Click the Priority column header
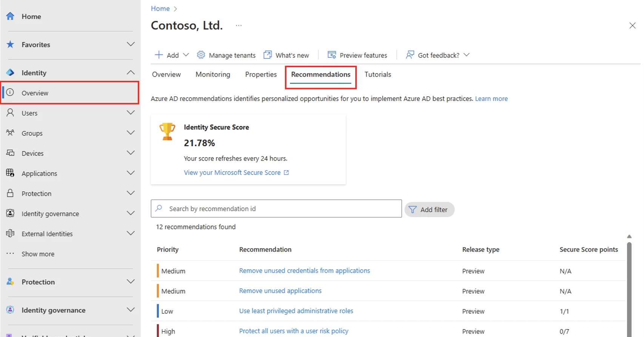This screenshot has height=337, width=644. point(168,249)
